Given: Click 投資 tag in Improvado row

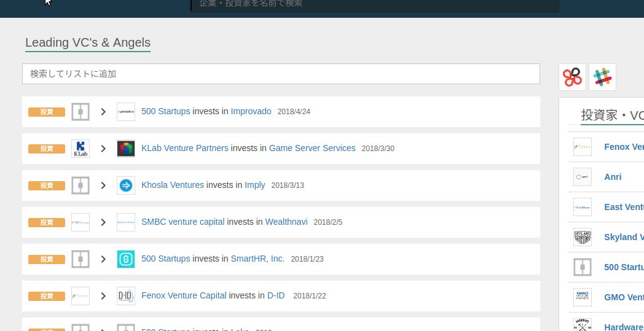Looking at the screenshot, I should (47, 112).
